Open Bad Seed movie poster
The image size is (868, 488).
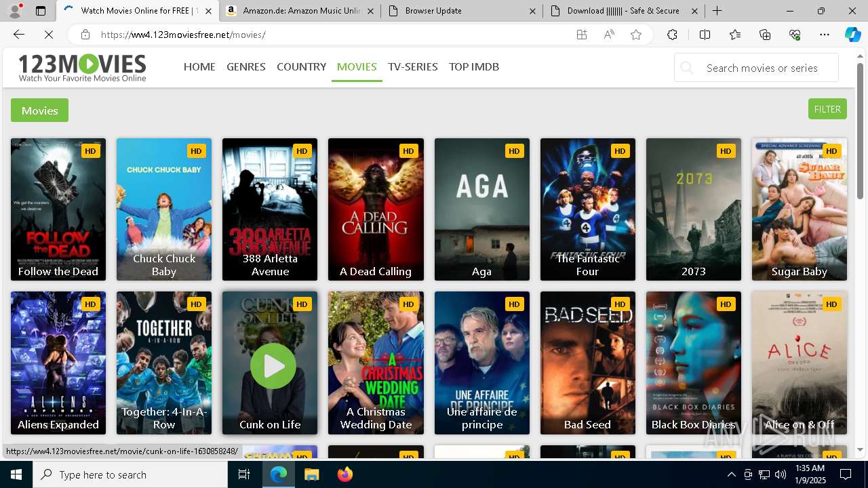pos(588,363)
